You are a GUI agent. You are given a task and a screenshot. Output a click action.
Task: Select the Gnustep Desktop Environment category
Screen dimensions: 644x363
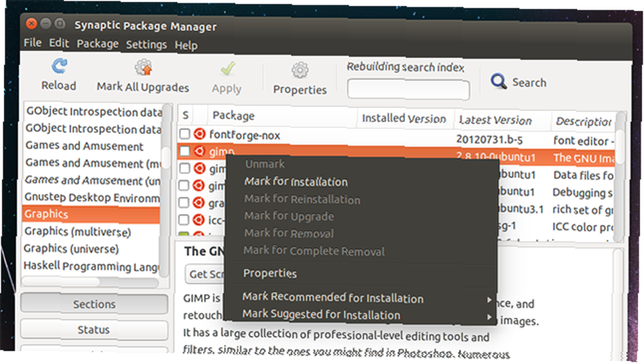(x=92, y=197)
